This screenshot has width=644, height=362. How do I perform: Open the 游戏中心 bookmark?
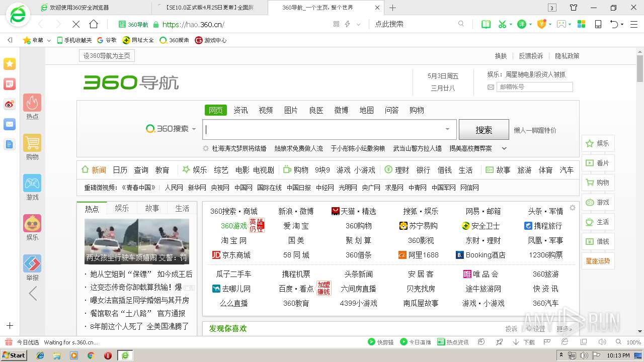tap(211, 40)
